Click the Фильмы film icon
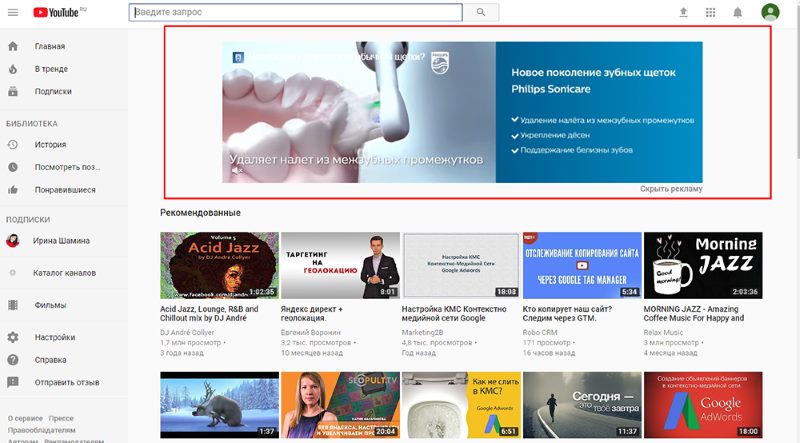 13,305
